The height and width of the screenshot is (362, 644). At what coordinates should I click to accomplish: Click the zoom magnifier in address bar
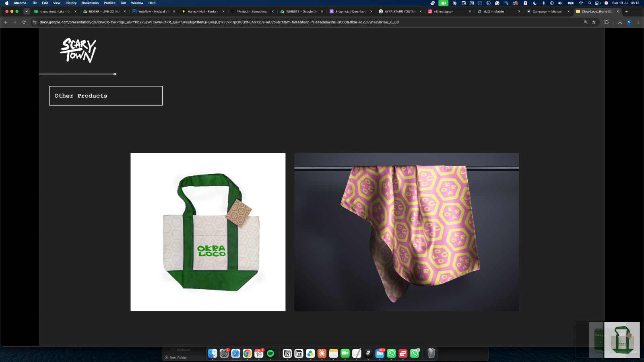click(x=586, y=22)
